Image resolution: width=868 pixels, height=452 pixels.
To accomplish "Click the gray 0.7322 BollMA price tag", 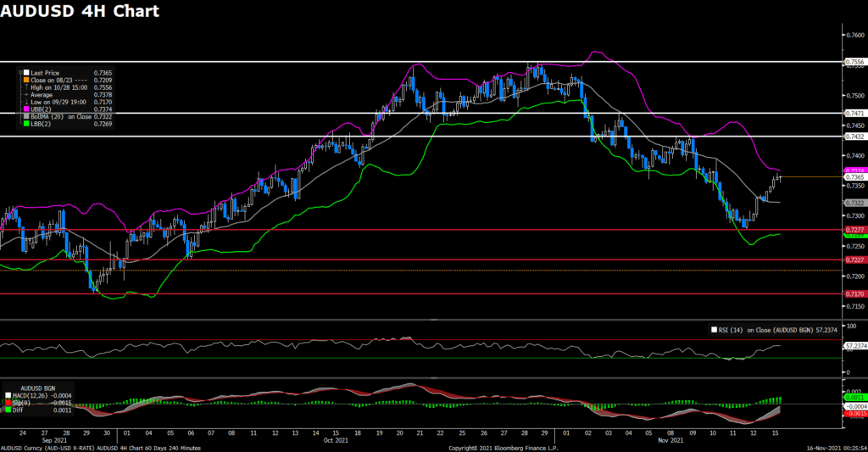I will (855, 204).
